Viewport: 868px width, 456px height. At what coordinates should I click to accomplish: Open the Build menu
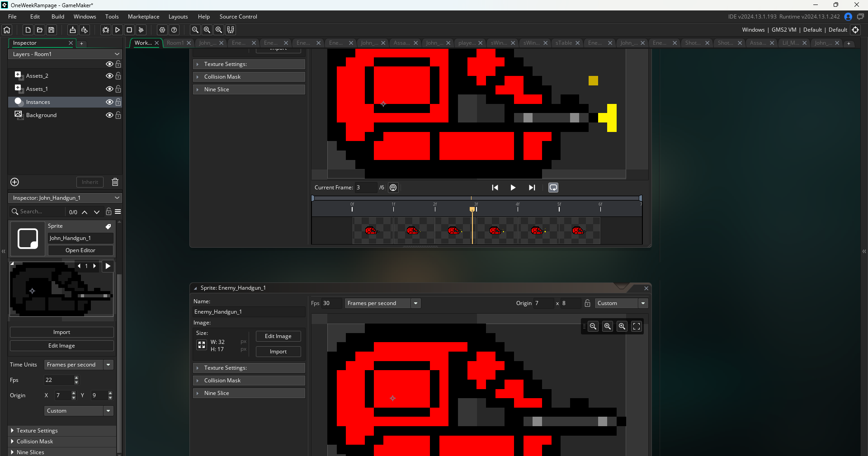point(58,17)
